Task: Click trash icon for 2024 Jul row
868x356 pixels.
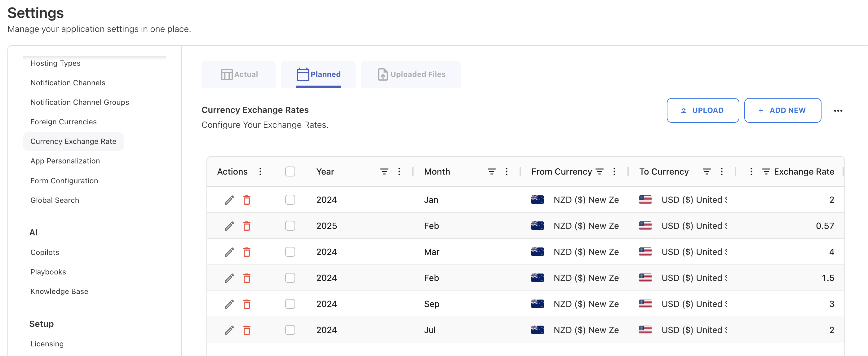Action: point(247,330)
